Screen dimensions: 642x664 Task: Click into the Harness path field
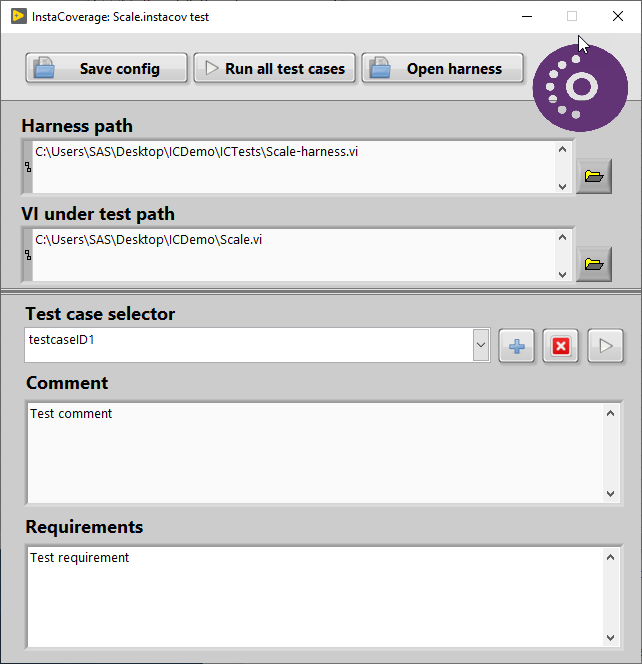(x=294, y=167)
